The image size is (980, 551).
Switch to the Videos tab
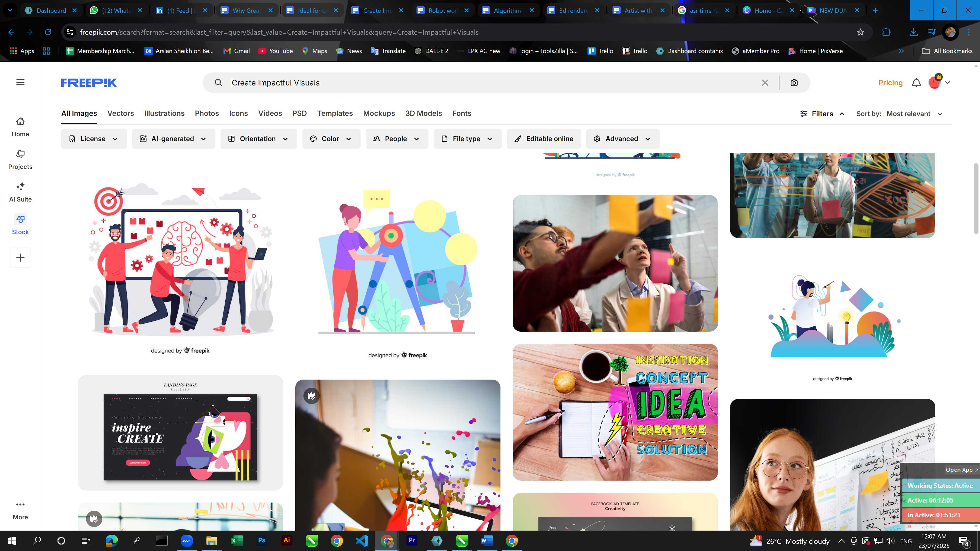(x=270, y=113)
